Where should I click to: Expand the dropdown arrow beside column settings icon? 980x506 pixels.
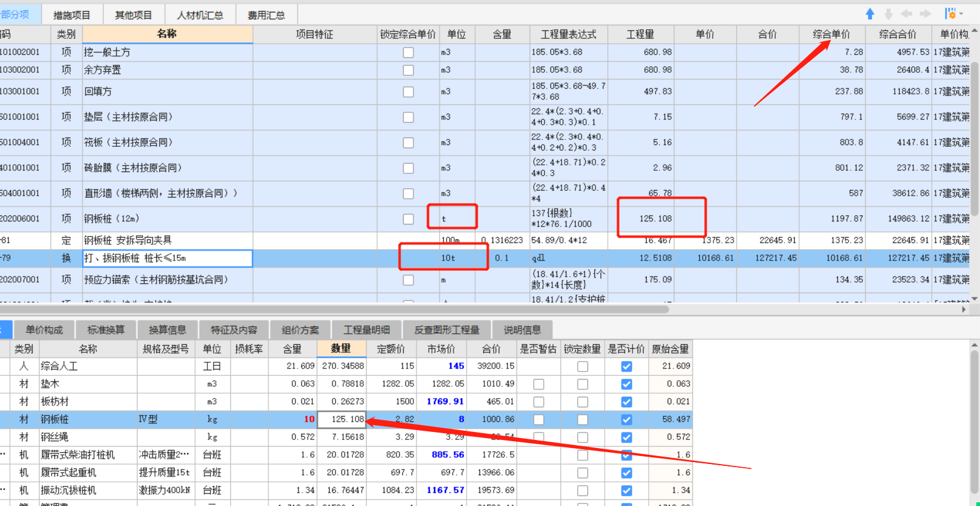961,14
